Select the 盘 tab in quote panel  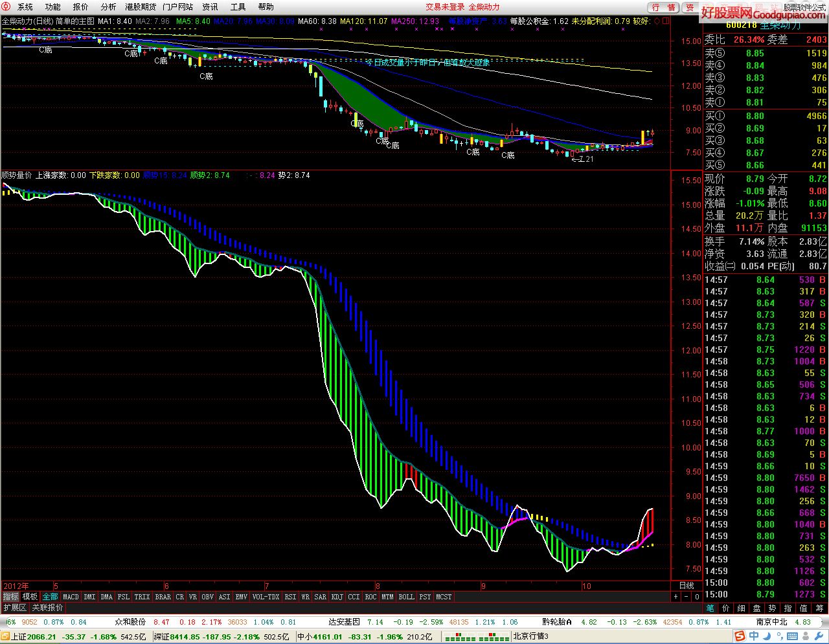[756, 608]
